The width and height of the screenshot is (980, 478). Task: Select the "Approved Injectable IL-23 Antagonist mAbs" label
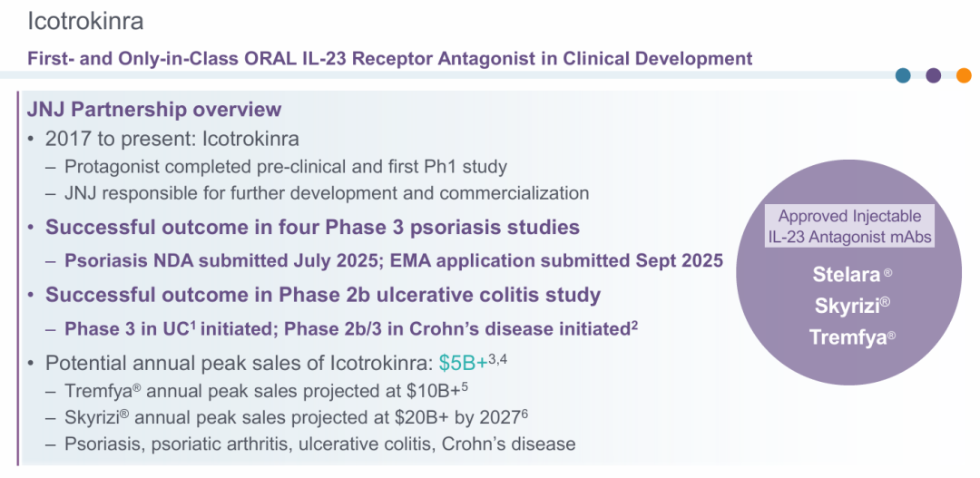849,226
